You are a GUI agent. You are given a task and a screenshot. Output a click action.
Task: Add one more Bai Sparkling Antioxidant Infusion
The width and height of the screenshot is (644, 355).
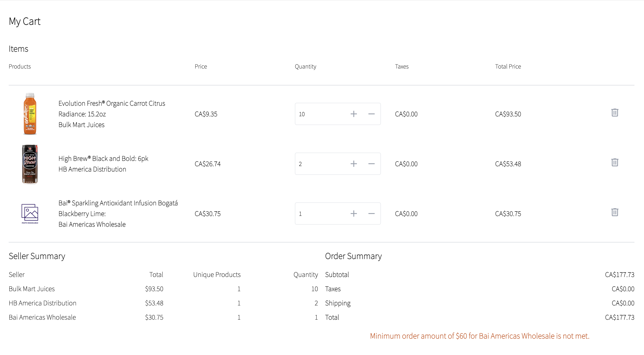pyautogui.click(x=354, y=214)
